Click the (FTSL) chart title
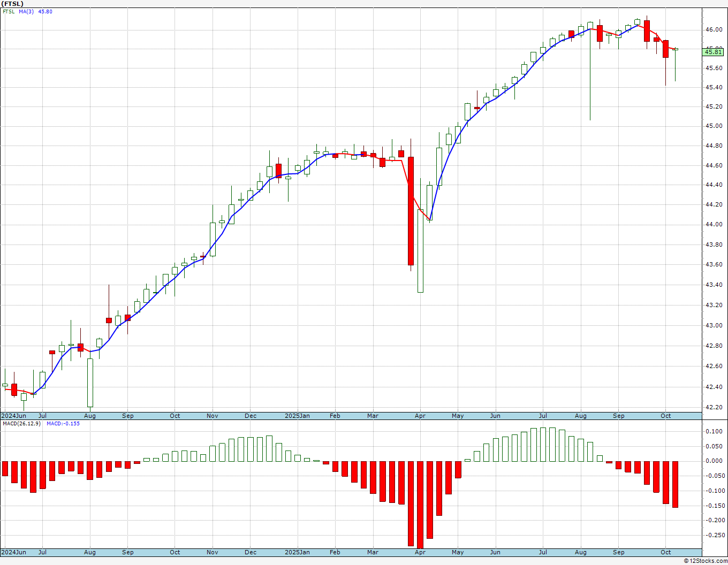The height and width of the screenshot is (565, 728). coord(12,4)
